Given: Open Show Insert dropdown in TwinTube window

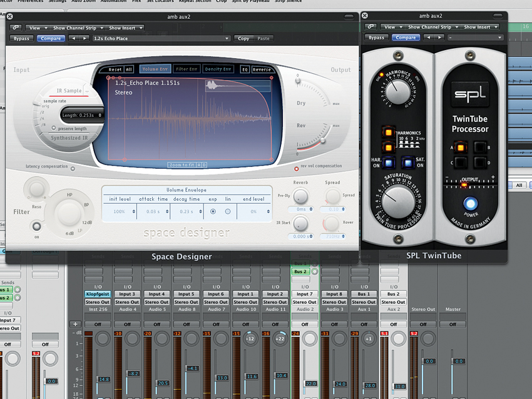Looking at the screenshot, I should coord(480,27).
